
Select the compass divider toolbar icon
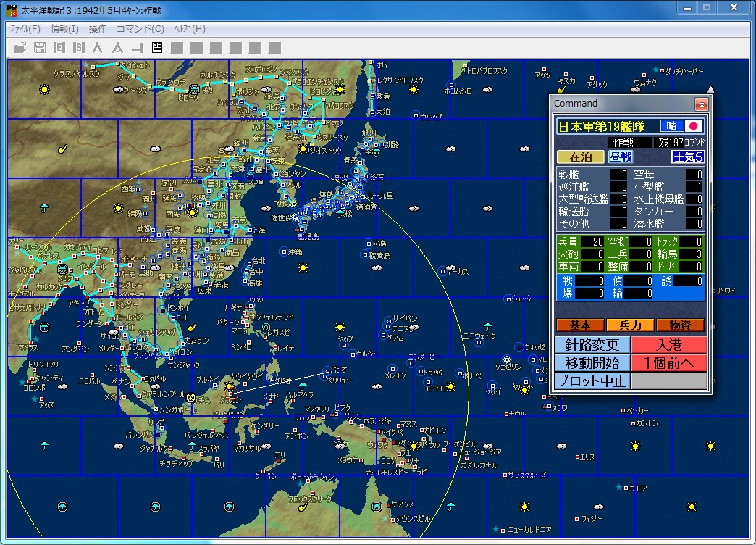pyautogui.click(x=117, y=47)
